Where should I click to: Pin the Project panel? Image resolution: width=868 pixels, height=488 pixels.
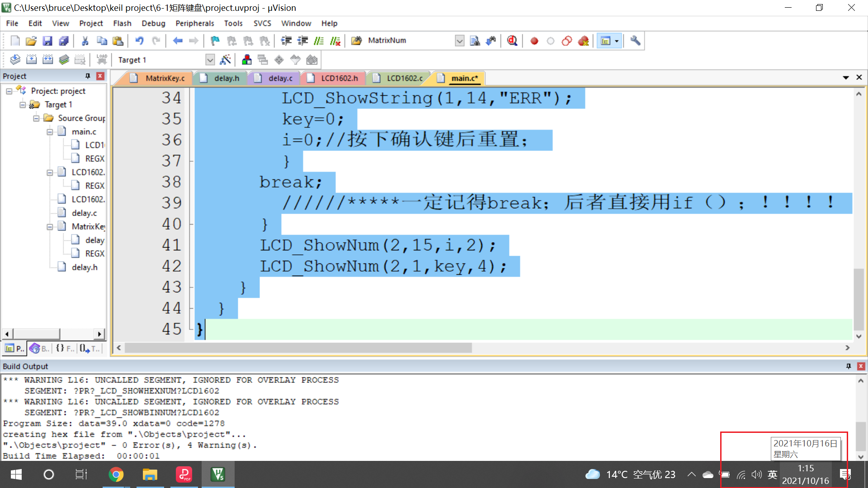click(x=88, y=76)
